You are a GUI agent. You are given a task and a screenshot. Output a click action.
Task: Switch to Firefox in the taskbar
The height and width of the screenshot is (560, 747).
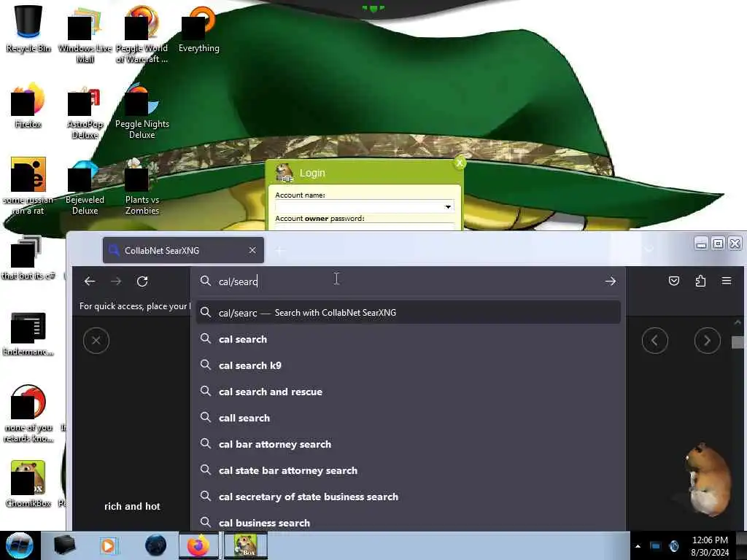click(x=198, y=545)
